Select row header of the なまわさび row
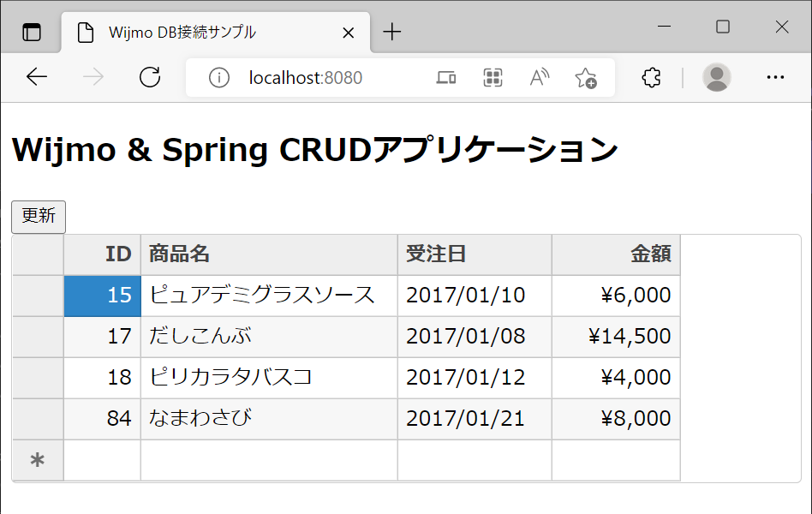Screen dimensions: 812x514 (38, 419)
